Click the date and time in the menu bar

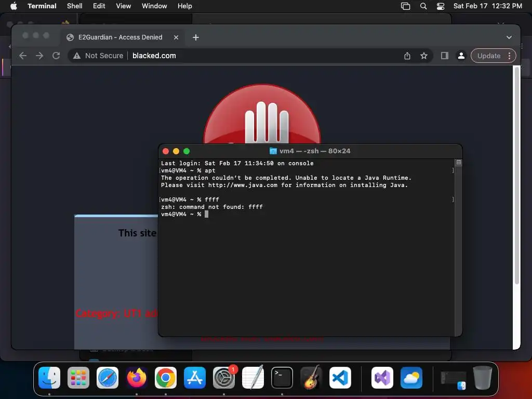pos(487,6)
